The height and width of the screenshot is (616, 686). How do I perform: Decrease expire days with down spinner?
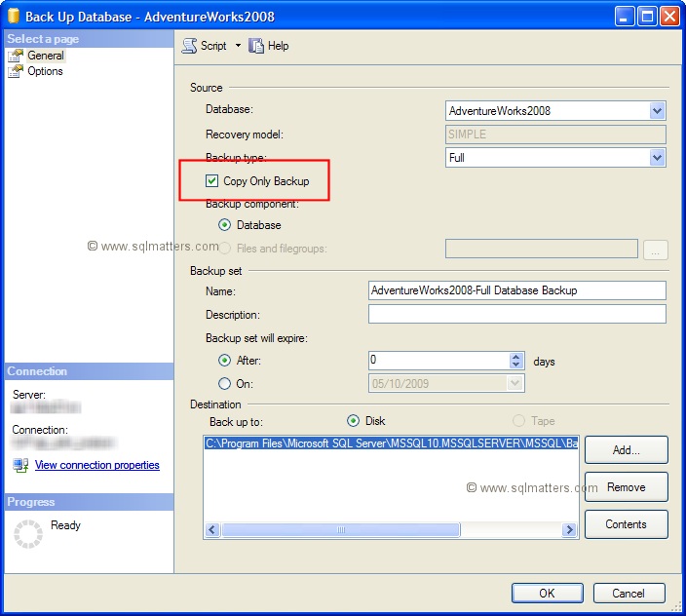[x=516, y=365]
